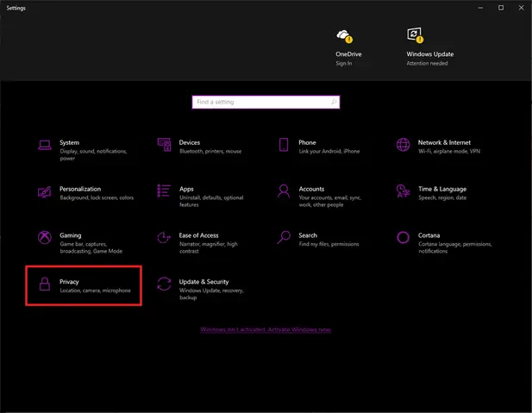This screenshot has height=413, width=532.
Task: Click the Privacy category title
Action: (x=69, y=282)
